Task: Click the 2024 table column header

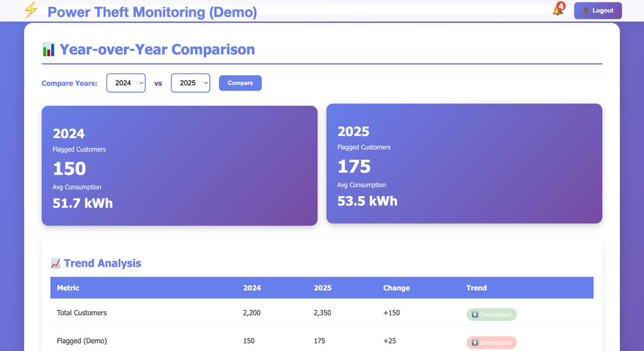Action: click(252, 288)
